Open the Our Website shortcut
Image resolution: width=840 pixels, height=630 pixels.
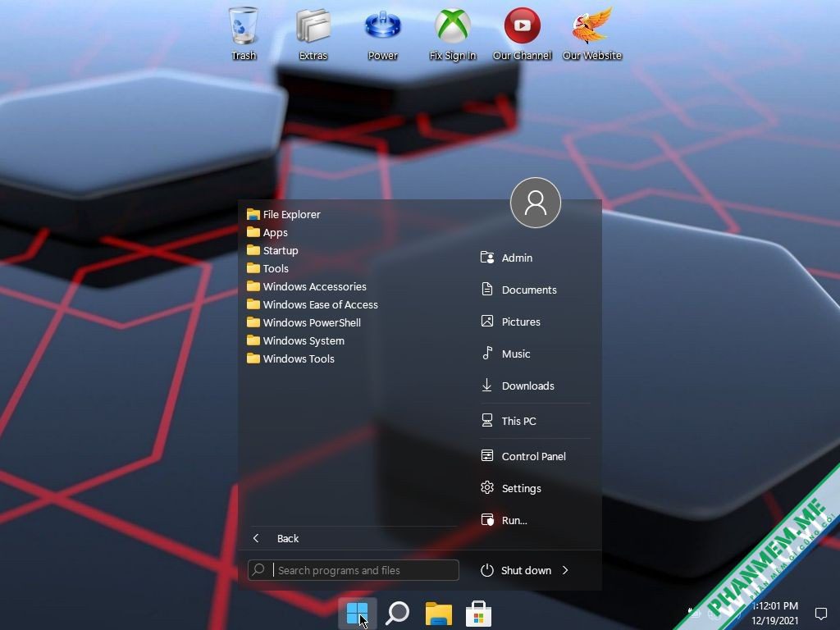(592, 33)
